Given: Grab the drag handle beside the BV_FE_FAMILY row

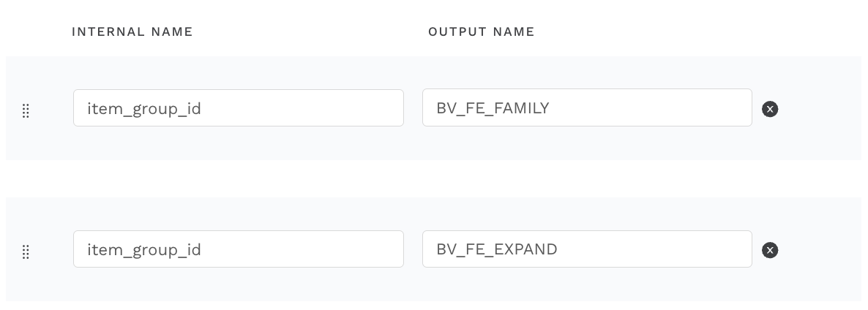Looking at the screenshot, I should (x=26, y=111).
